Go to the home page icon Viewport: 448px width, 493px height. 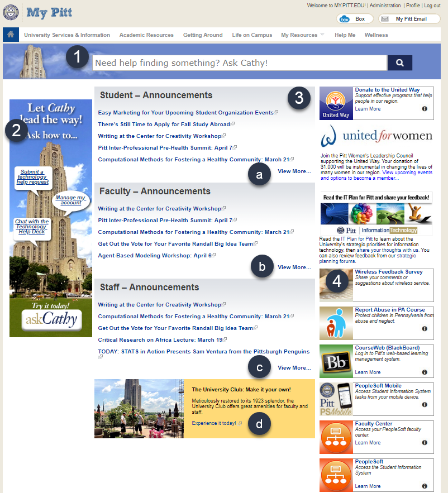[11, 35]
